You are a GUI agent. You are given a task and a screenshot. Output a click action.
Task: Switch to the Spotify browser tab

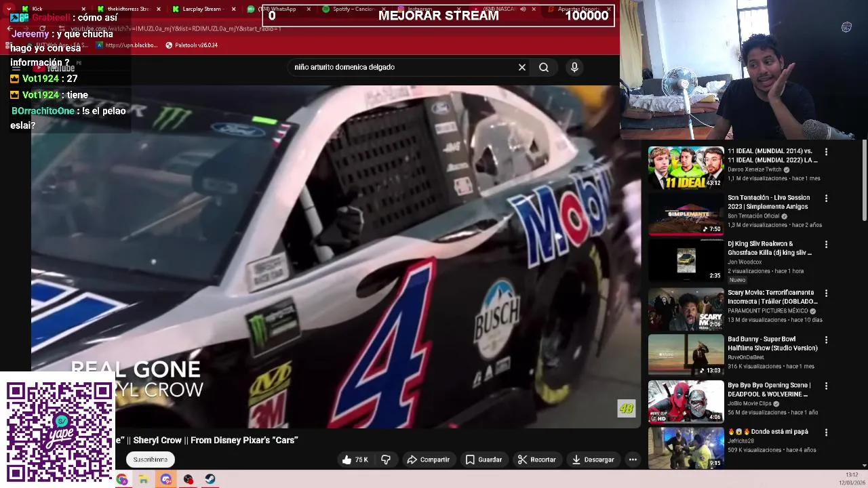(x=353, y=9)
